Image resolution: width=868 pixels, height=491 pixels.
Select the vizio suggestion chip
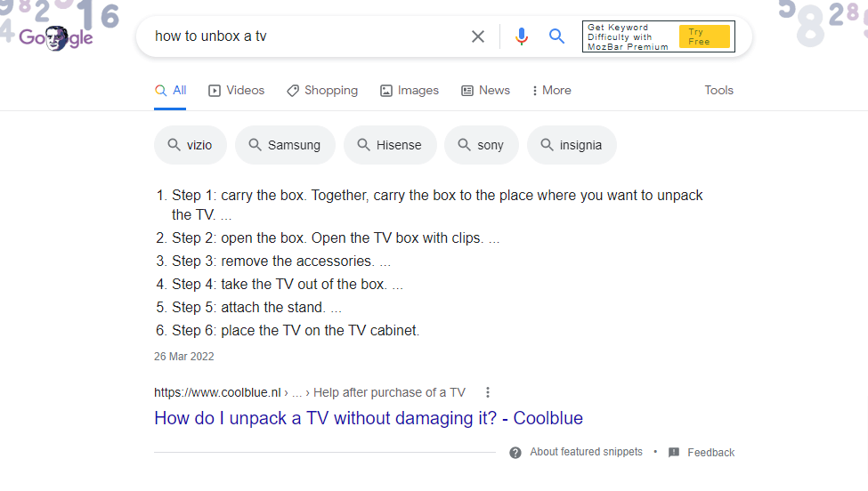point(191,145)
